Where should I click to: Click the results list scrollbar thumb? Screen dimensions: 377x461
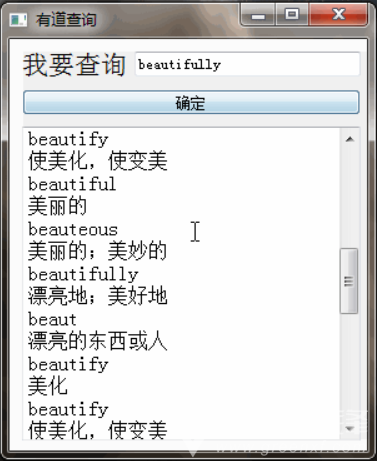pyautogui.click(x=349, y=281)
